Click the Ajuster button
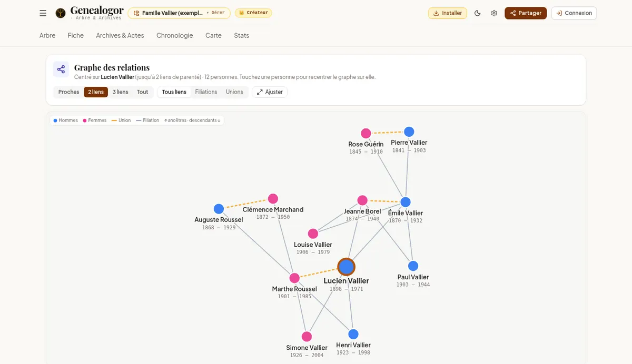The width and height of the screenshot is (632, 364). click(270, 92)
